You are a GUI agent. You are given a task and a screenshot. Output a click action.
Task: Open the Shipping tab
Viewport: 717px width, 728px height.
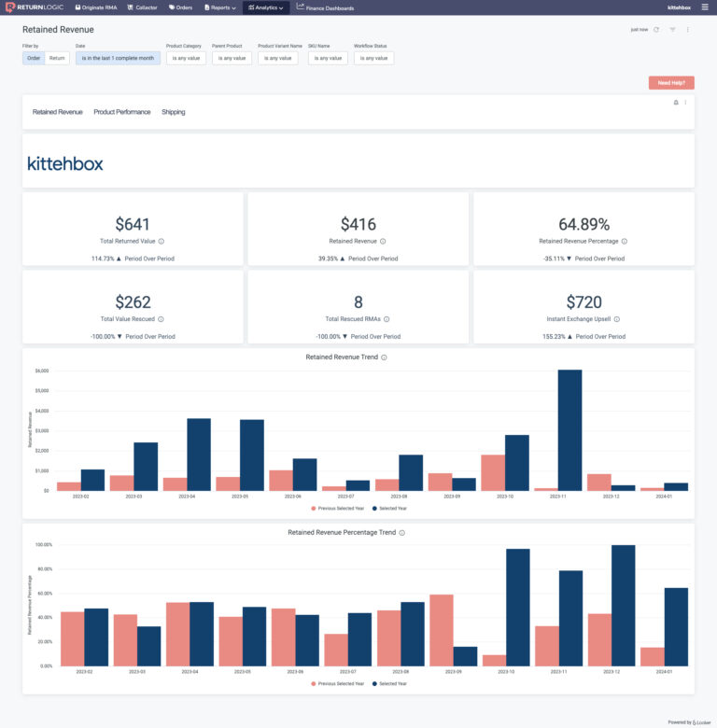click(x=173, y=112)
